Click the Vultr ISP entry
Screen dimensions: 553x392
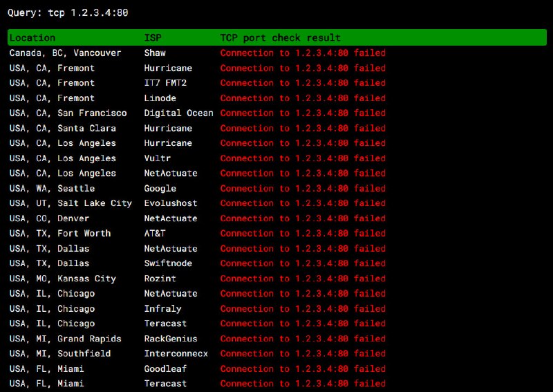(158, 158)
